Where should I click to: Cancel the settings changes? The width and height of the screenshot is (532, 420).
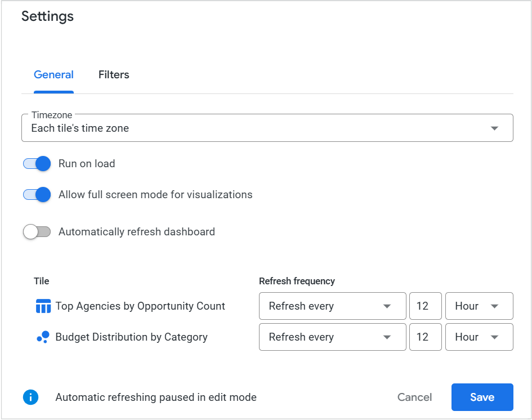414,397
